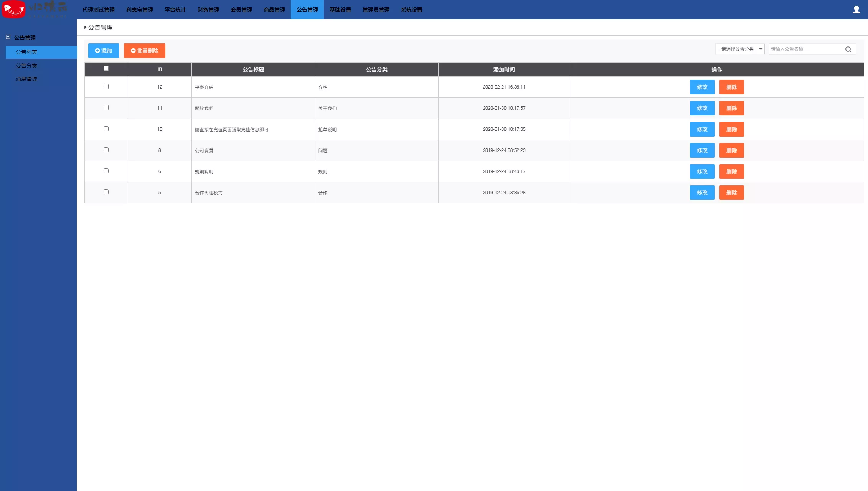
Task: Click the user profile icon
Action: (856, 10)
